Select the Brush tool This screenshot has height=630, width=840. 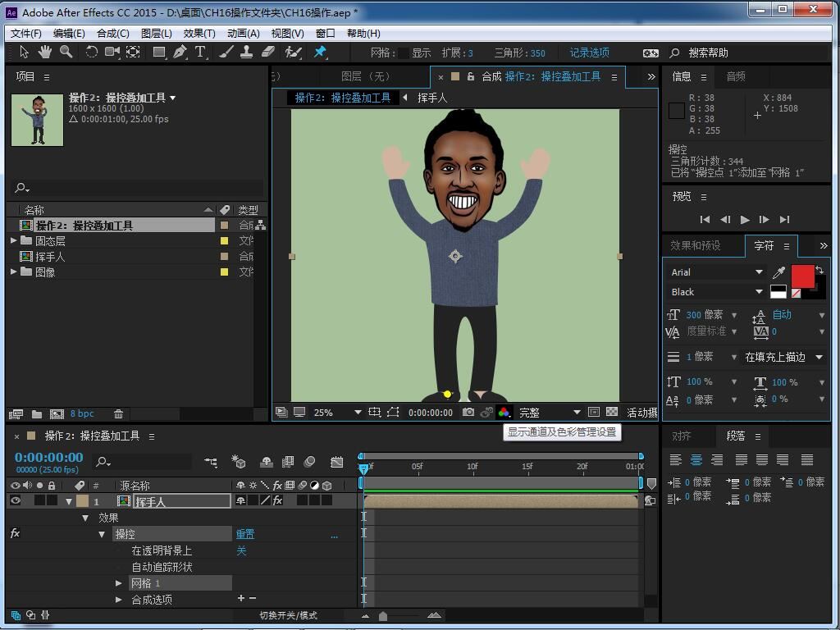coord(226,52)
